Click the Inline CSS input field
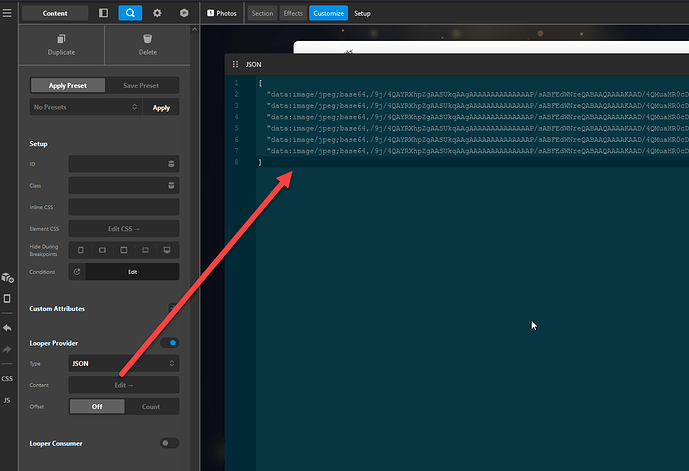This screenshot has width=689, height=471. (123, 207)
